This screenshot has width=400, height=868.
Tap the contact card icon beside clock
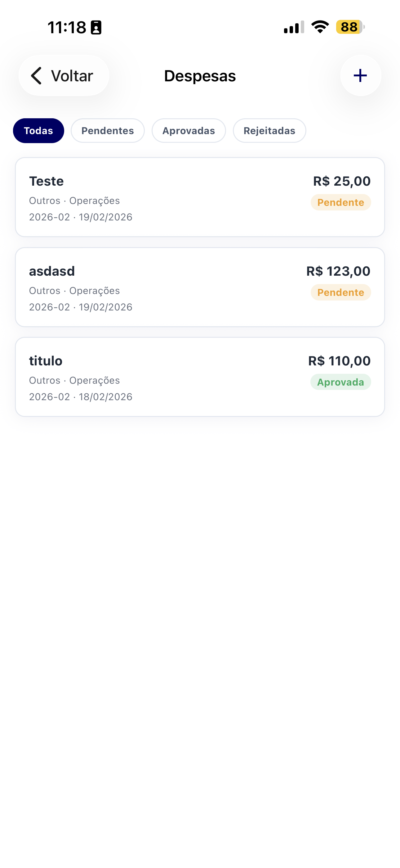coord(96,28)
